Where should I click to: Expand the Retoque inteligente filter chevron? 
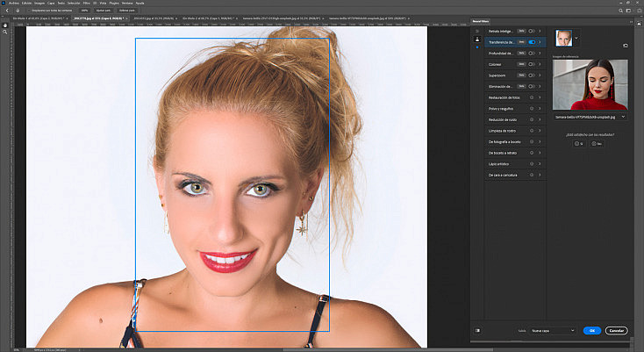pyautogui.click(x=540, y=31)
